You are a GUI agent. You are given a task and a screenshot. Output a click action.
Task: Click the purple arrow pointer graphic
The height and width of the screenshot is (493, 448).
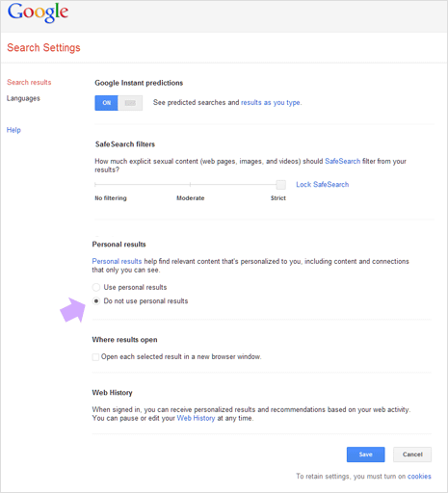click(73, 310)
